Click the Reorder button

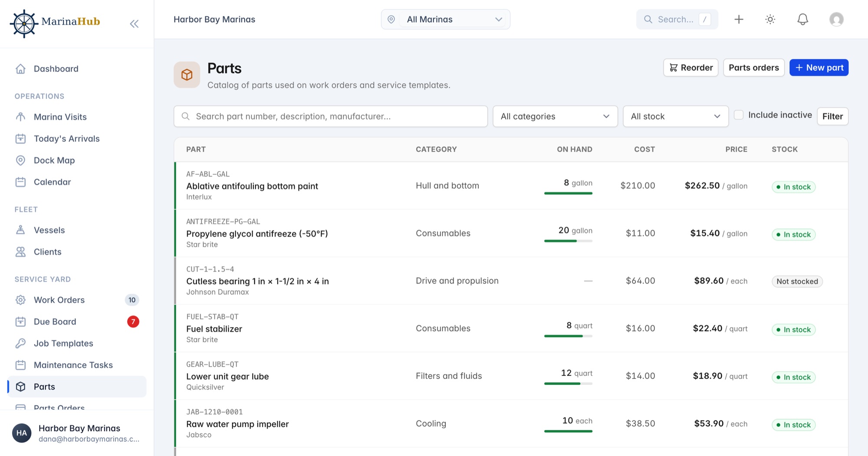691,68
